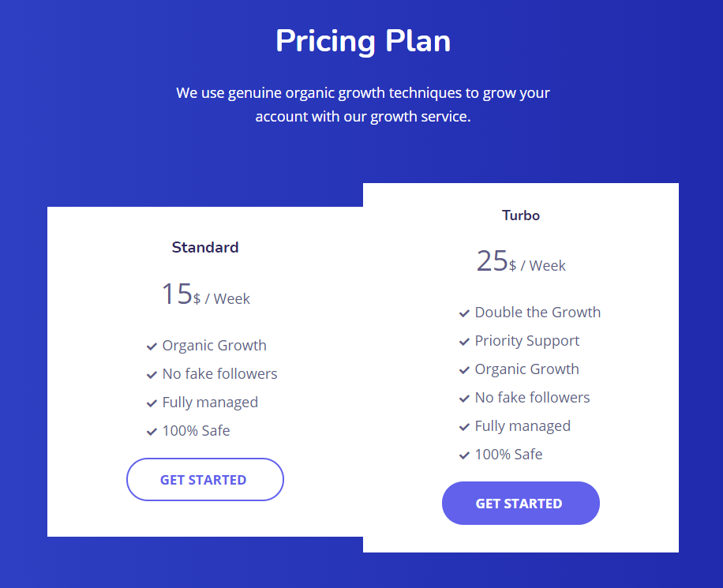Click the Double the Growth feature text
This screenshot has height=588, width=723.
coord(538,313)
